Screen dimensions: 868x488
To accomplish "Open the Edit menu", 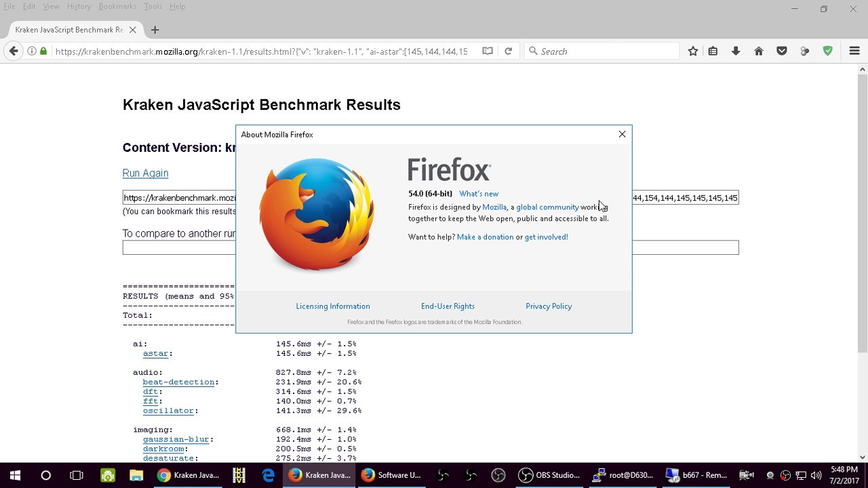I will pos(29,6).
